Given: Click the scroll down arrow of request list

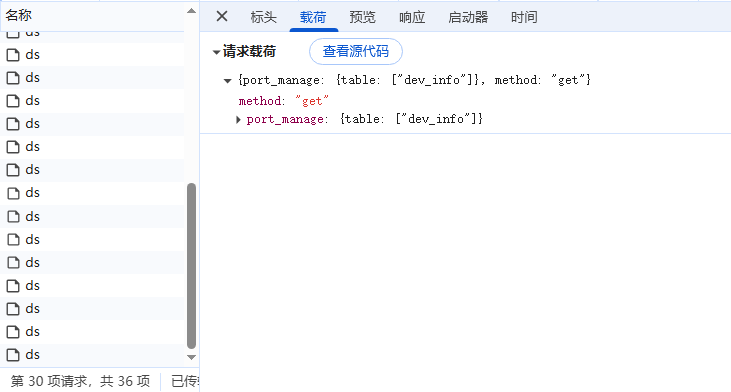Looking at the screenshot, I should tap(191, 358).
